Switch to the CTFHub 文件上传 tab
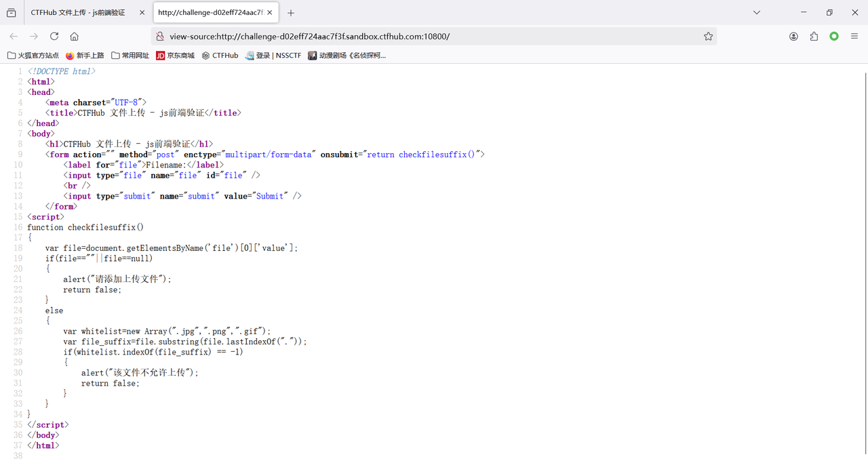The image size is (868, 461). pyautogui.click(x=78, y=13)
